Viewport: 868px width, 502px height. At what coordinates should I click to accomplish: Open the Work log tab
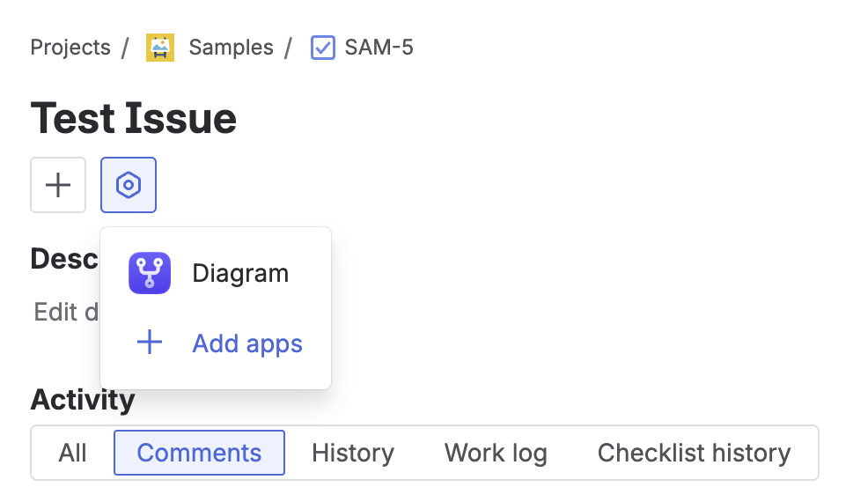[496, 453]
